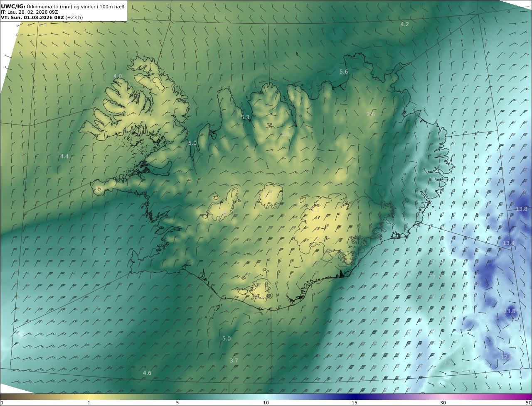Click the colorbar tick label 15
532x406 pixels.
pos(355,403)
